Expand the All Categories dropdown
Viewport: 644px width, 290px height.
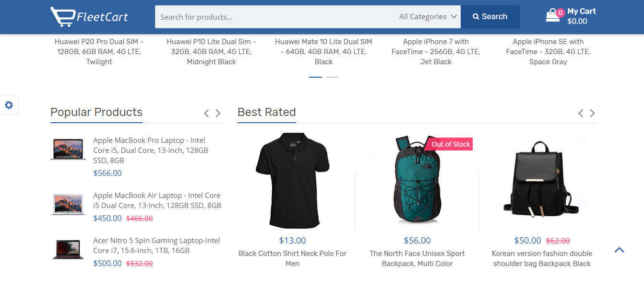(x=428, y=17)
